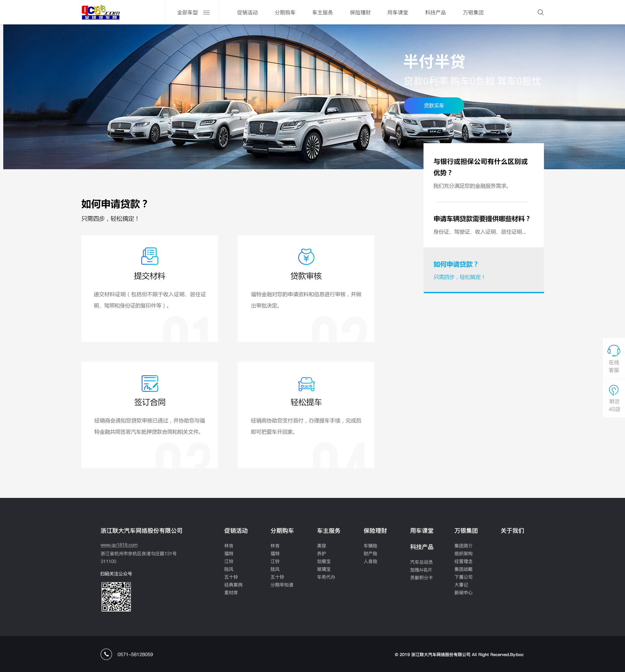Image resolution: width=625 pixels, height=672 pixels.
Task: Click the QR code image in footer
Action: point(116,596)
